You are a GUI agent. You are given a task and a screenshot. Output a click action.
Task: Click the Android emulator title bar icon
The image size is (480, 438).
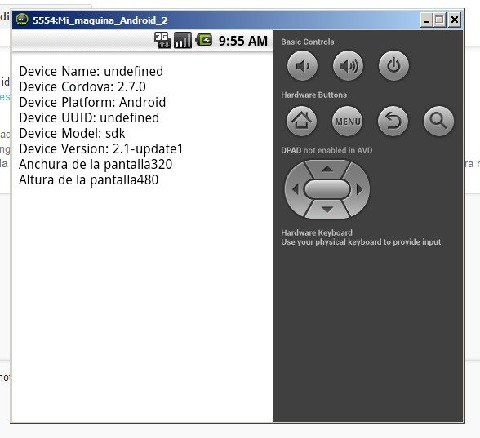coord(22,19)
